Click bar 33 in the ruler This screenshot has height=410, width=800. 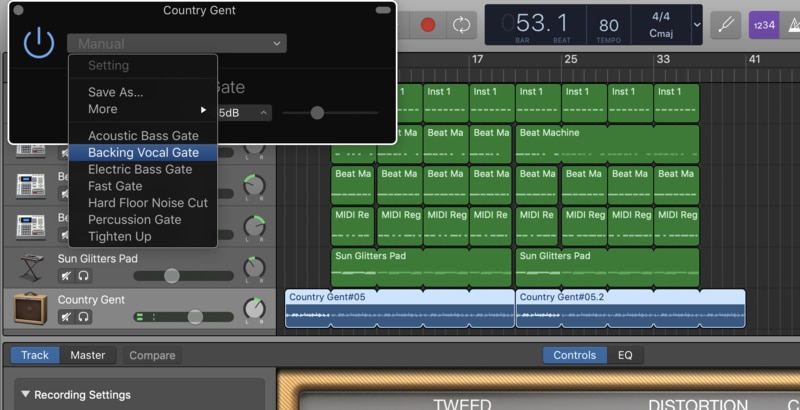pos(663,59)
